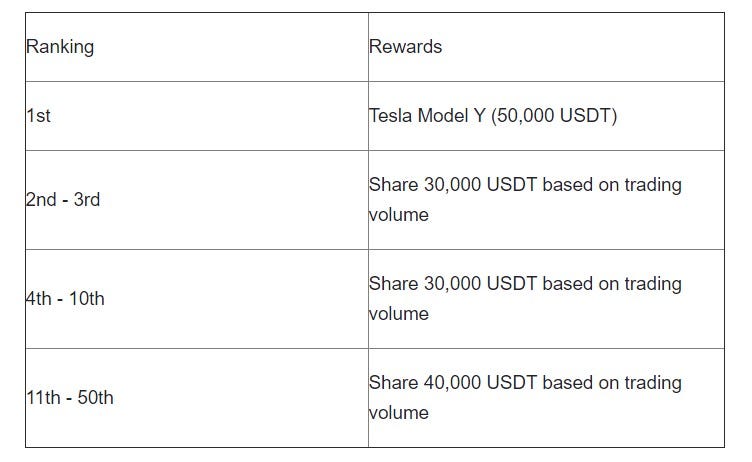Viewport: 752px width, 462px height.
Task: Select the 11th - 50th ranking cell
Action: click(x=197, y=398)
